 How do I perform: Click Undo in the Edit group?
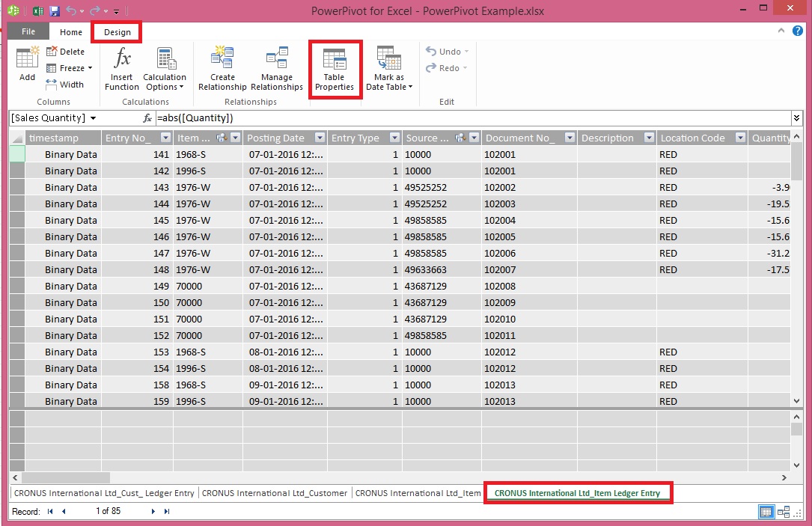click(445, 51)
